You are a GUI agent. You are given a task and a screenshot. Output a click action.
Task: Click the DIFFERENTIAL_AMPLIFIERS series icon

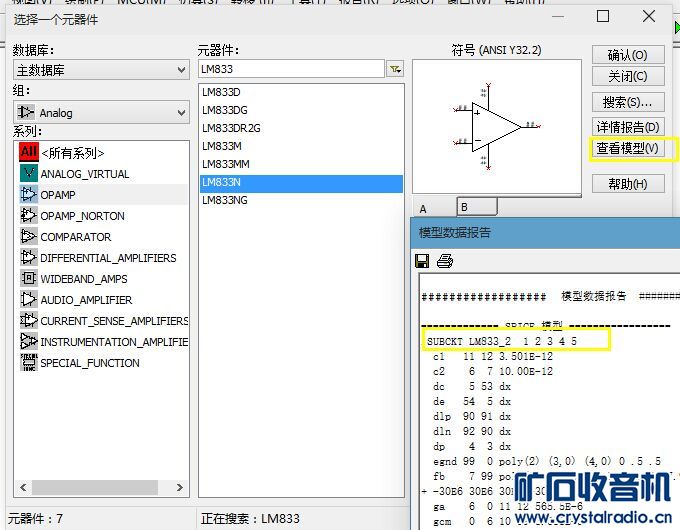tap(29, 258)
